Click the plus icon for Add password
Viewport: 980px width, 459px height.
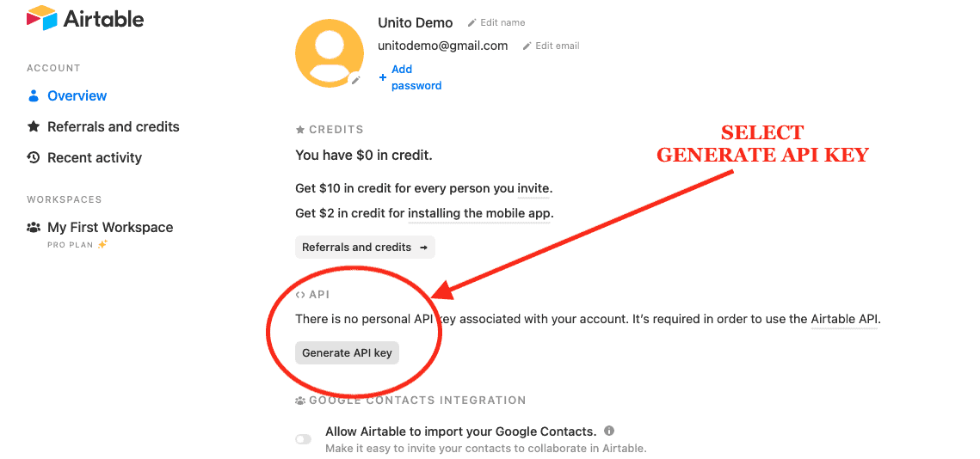(383, 78)
